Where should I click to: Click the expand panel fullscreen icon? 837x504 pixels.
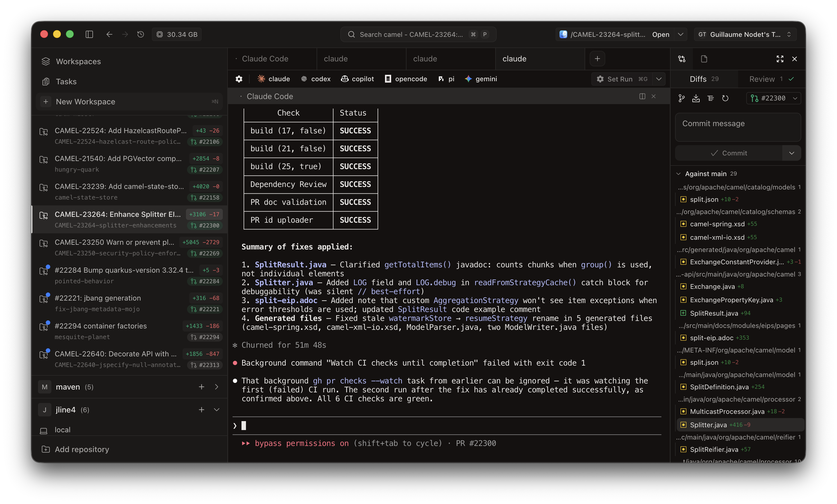click(780, 59)
